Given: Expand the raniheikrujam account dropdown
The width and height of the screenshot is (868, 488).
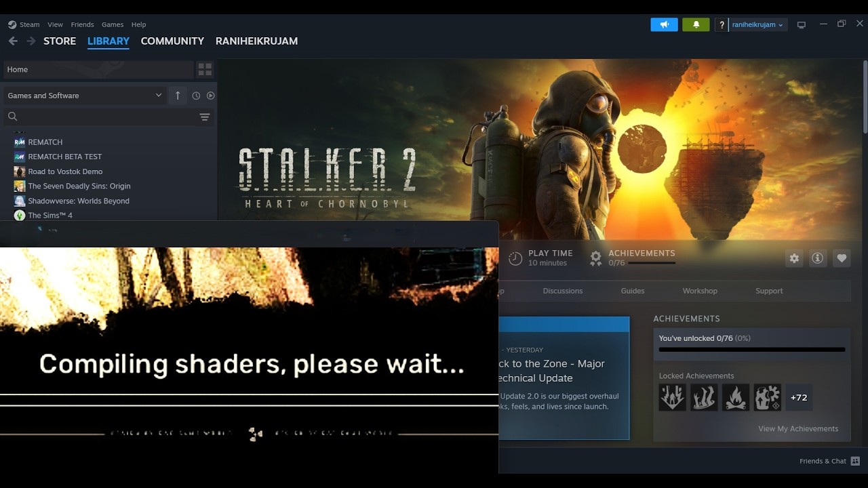Looking at the screenshot, I should pos(757,24).
